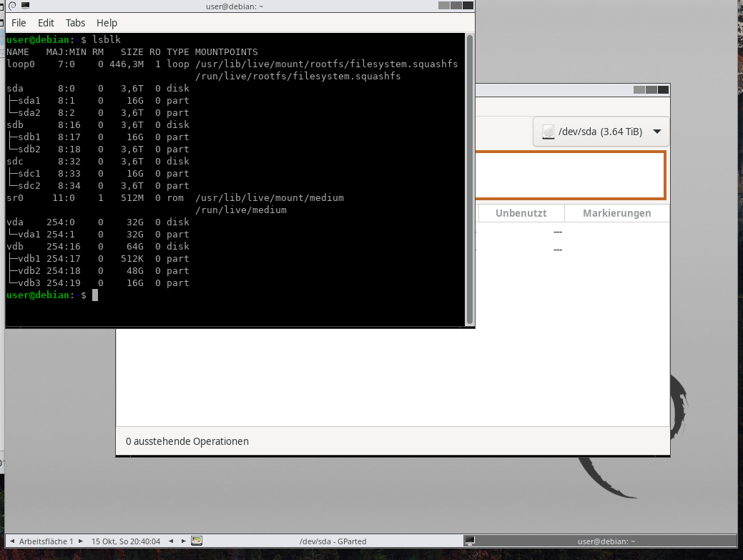Click the Markierungen column header
The height and width of the screenshot is (560, 743).
(x=616, y=213)
